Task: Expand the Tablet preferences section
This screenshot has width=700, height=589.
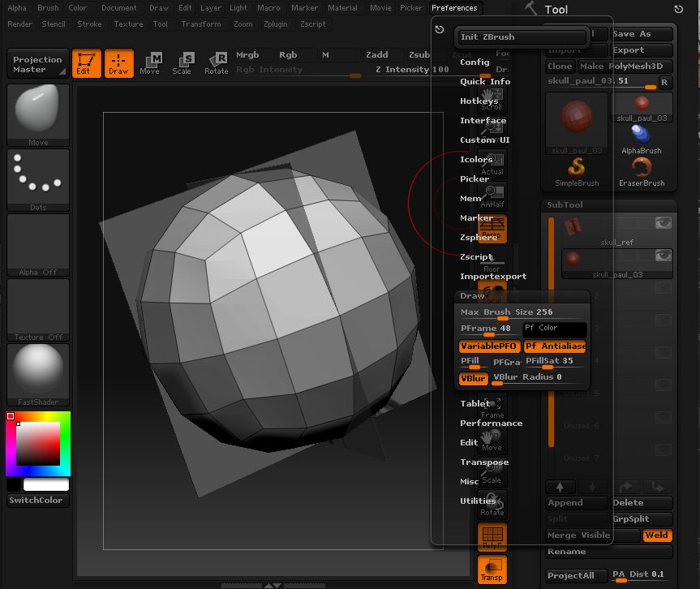Action: point(475,403)
